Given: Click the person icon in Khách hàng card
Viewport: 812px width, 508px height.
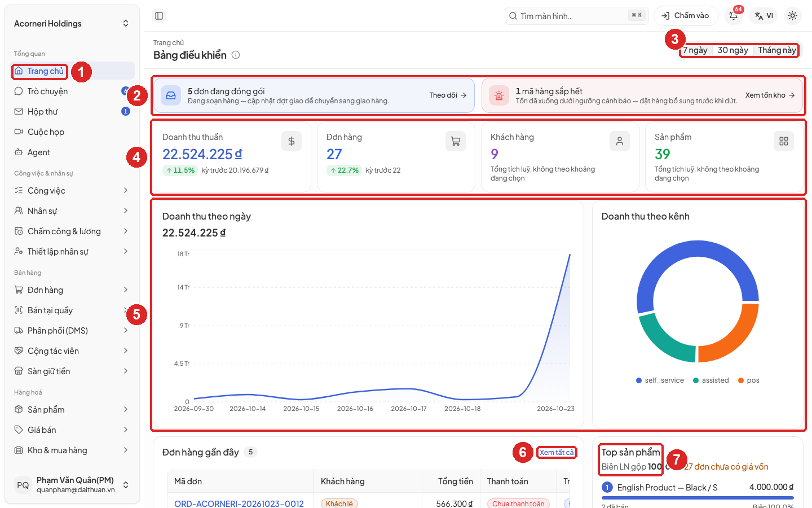Looking at the screenshot, I should (x=620, y=141).
